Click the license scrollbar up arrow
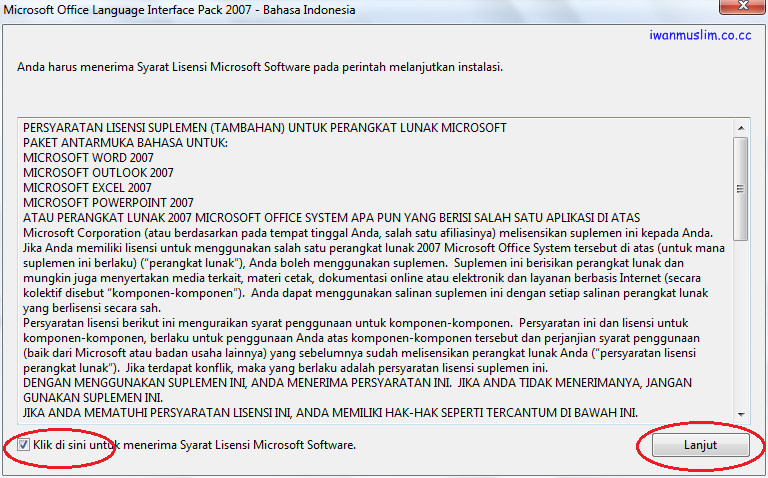The height and width of the screenshot is (478, 768). click(741, 128)
